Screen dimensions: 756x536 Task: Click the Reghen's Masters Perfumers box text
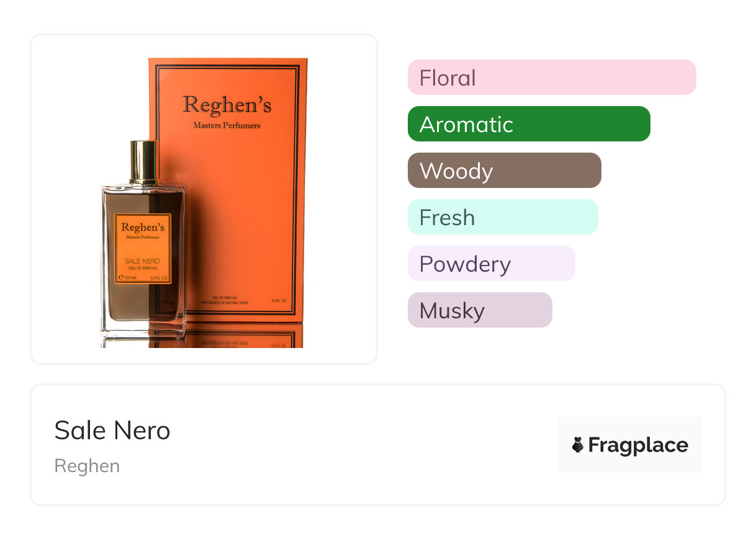[x=227, y=112]
